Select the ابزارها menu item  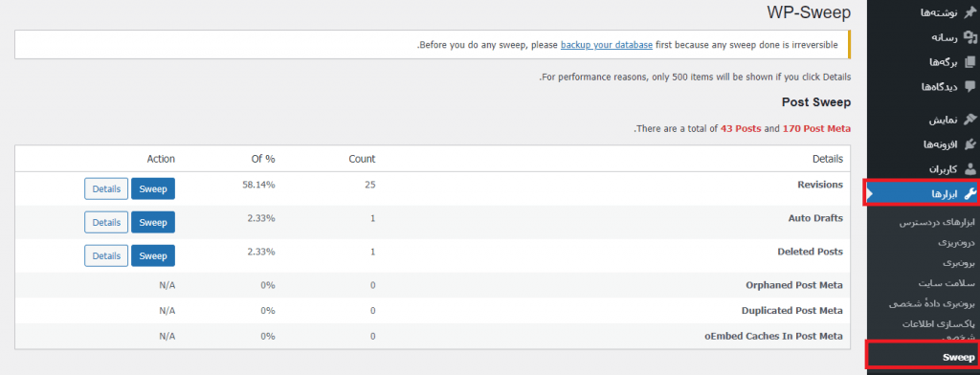pos(924,194)
